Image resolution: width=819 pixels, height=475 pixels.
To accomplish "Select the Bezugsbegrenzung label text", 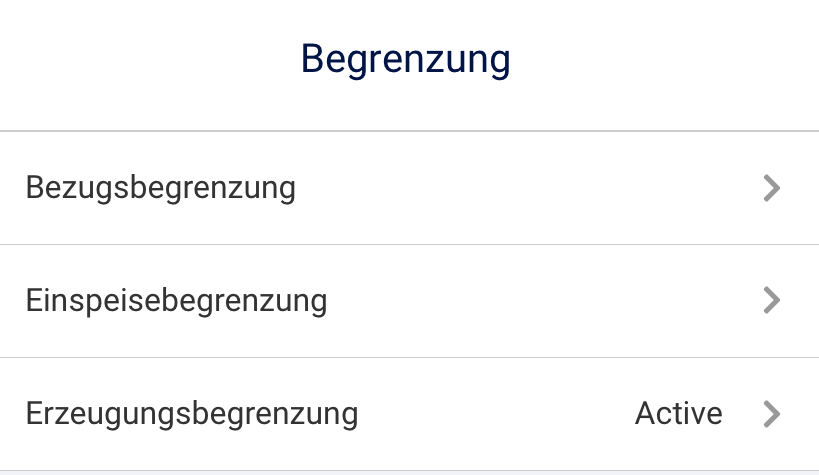I will pos(161,188).
